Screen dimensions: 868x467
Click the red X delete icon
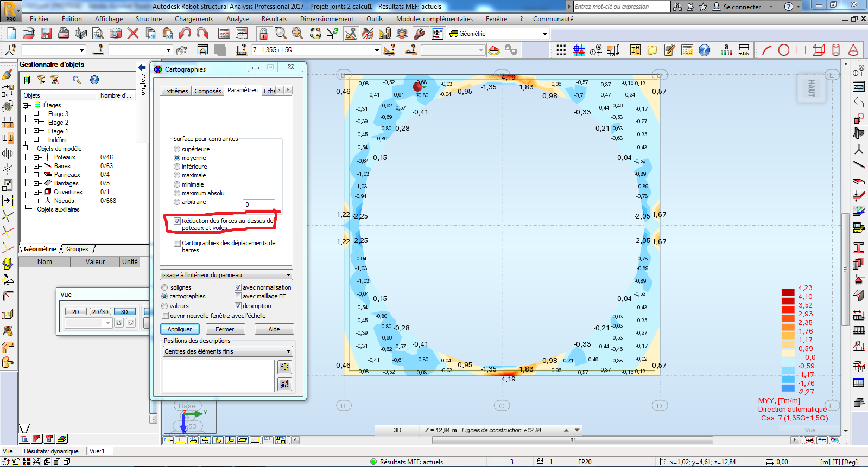click(133, 34)
